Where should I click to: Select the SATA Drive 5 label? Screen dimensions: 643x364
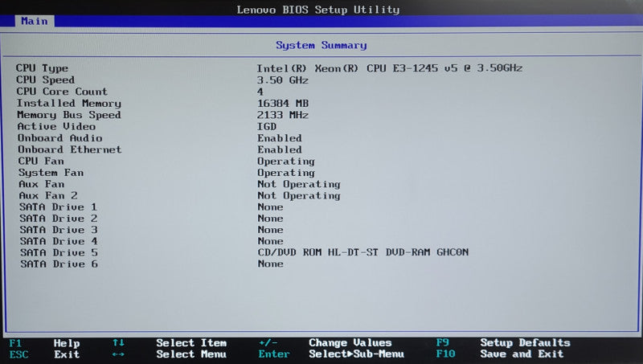59,252
